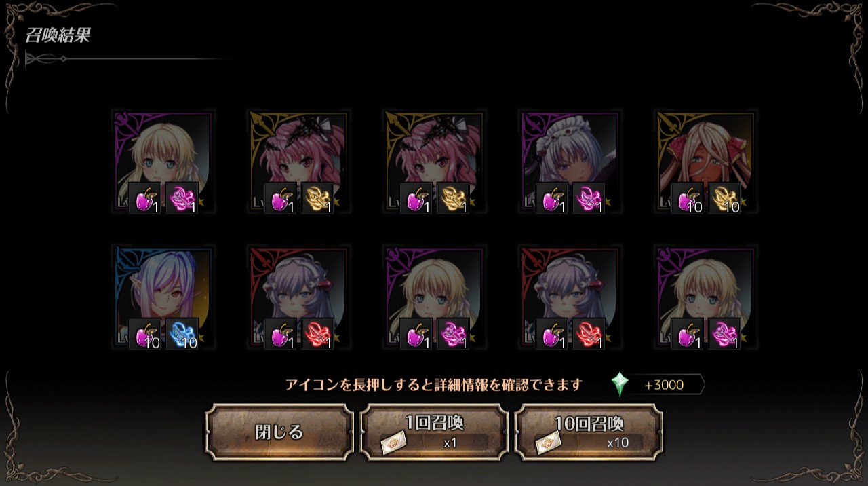The height and width of the screenshot is (486, 868).
Task: Start a 10回召喚 ten-pull summon
Action: click(x=589, y=432)
